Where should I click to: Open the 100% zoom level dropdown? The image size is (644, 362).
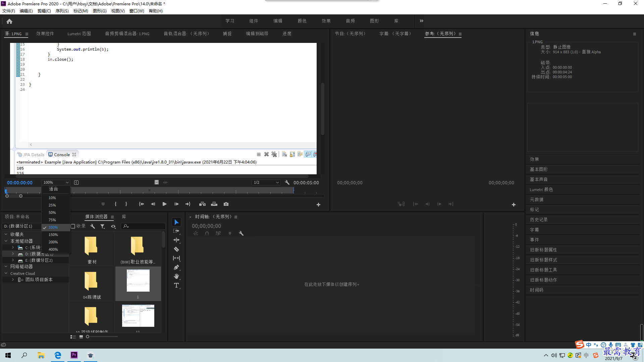pyautogui.click(x=56, y=183)
